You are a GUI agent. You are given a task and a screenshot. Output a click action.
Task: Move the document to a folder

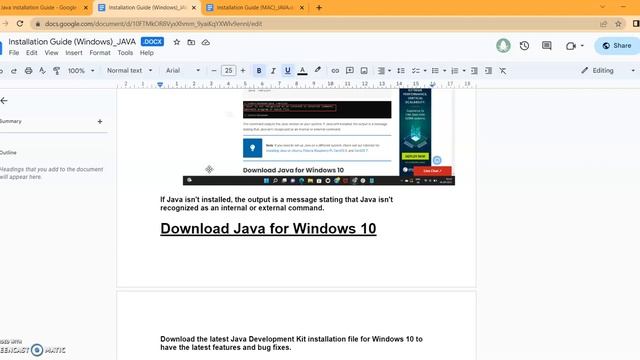click(191, 42)
